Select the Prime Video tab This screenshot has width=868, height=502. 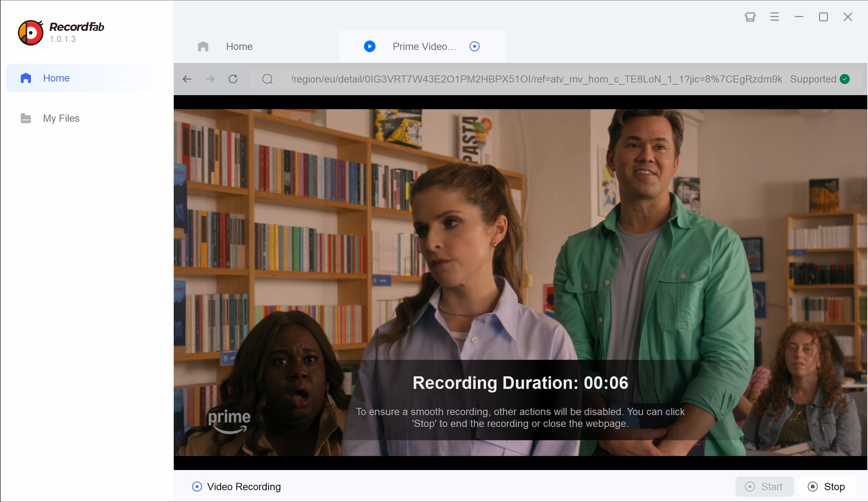click(423, 46)
